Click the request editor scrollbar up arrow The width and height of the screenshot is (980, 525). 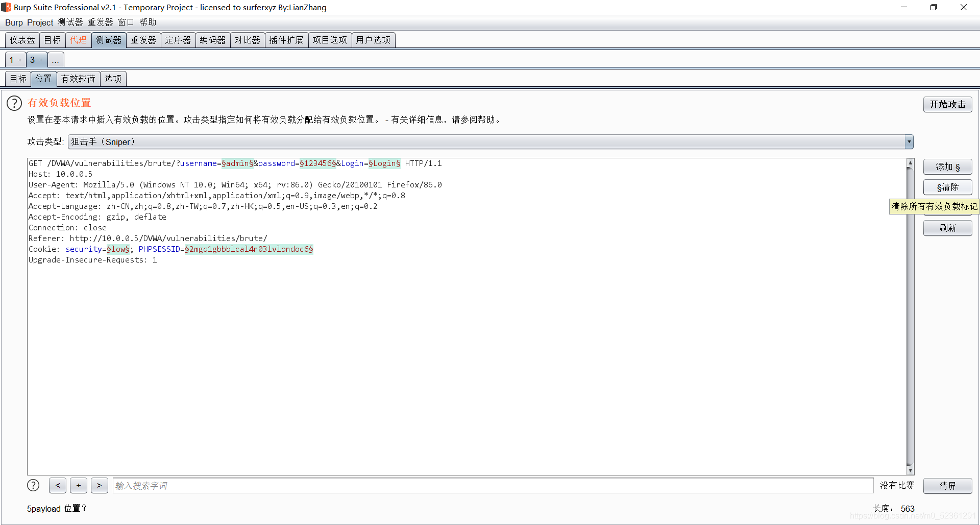(910, 163)
